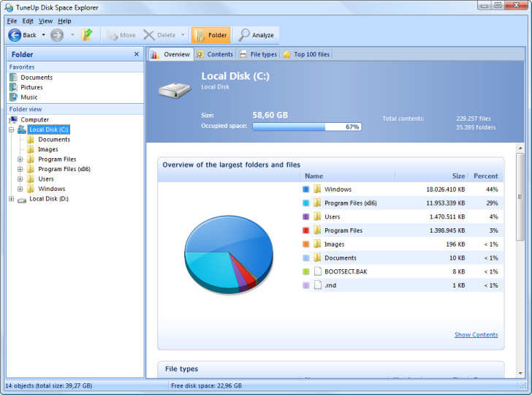
Task: Open the Back history dropdown arrow
Action: coord(43,35)
